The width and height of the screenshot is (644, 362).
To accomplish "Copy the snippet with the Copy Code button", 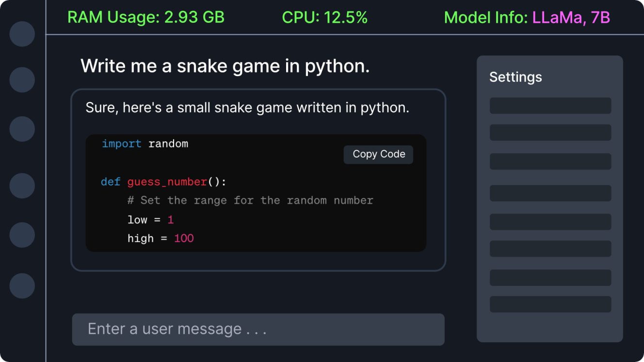I will (x=378, y=155).
